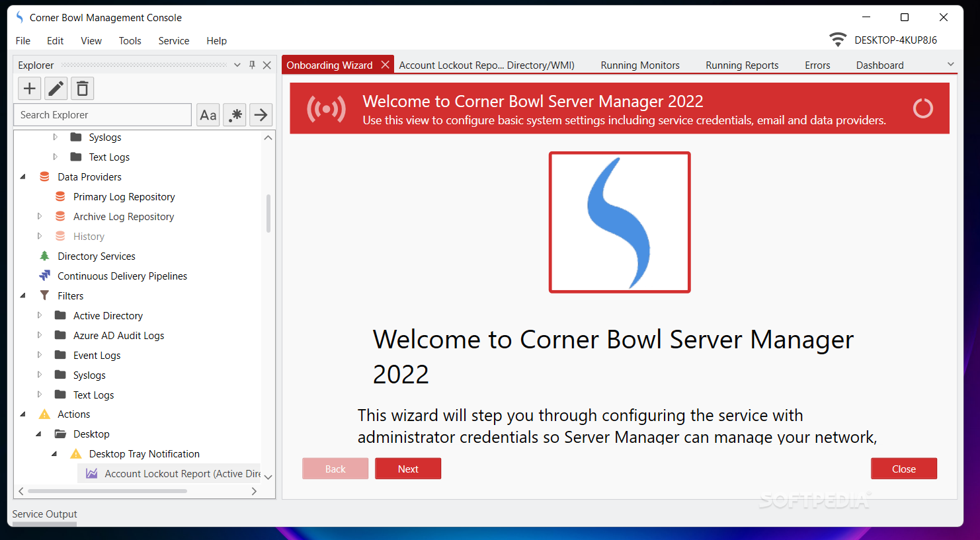
Task: Collapse the Desktop Tray Notification node
Action: pyautogui.click(x=55, y=454)
